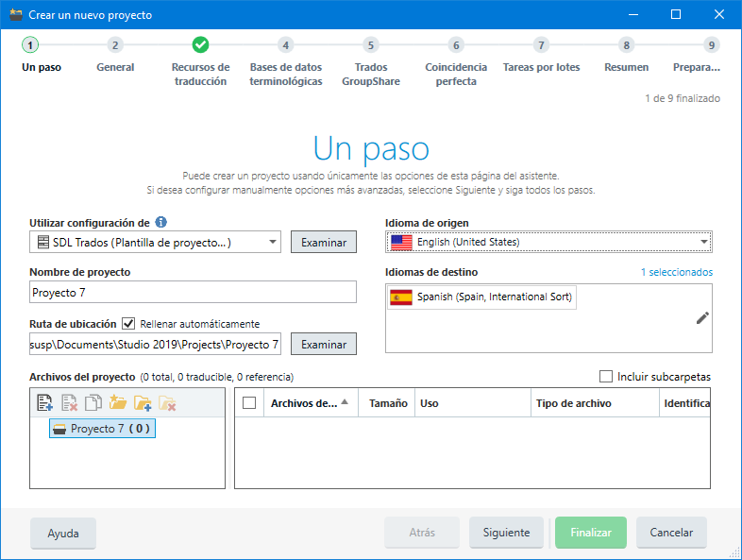Image resolution: width=742 pixels, height=560 pixels.
Task: Click the step 6 circle icon
Action: pyautogui.click(x=456, y=45)
